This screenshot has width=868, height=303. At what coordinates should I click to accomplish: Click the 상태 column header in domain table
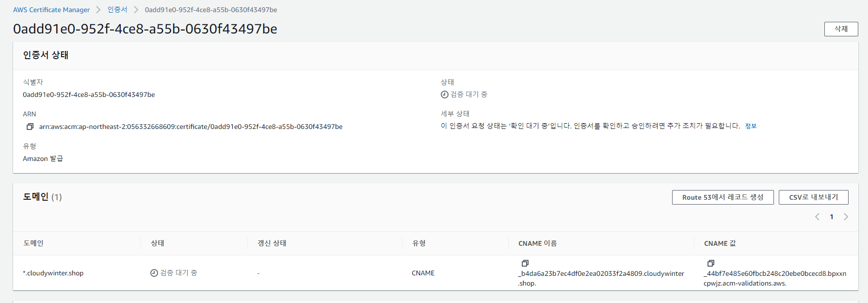158,243
